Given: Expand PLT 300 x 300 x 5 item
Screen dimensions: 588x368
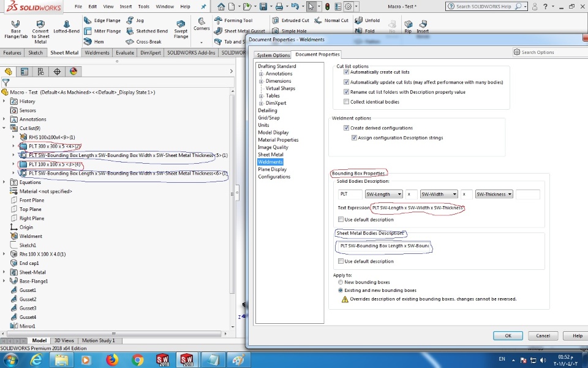Looking at the screenshot, I should [13, 146].
